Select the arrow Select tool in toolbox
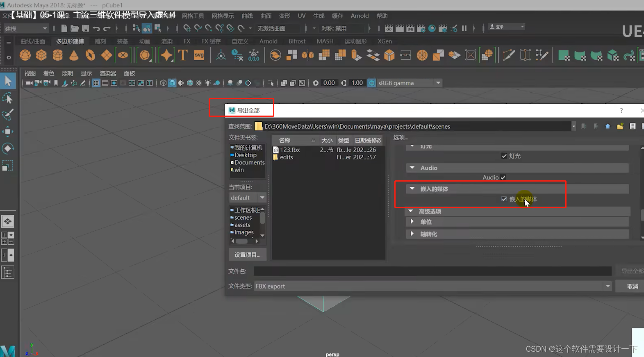This screenshot has width=644, height=357. (x=8, y=81)
